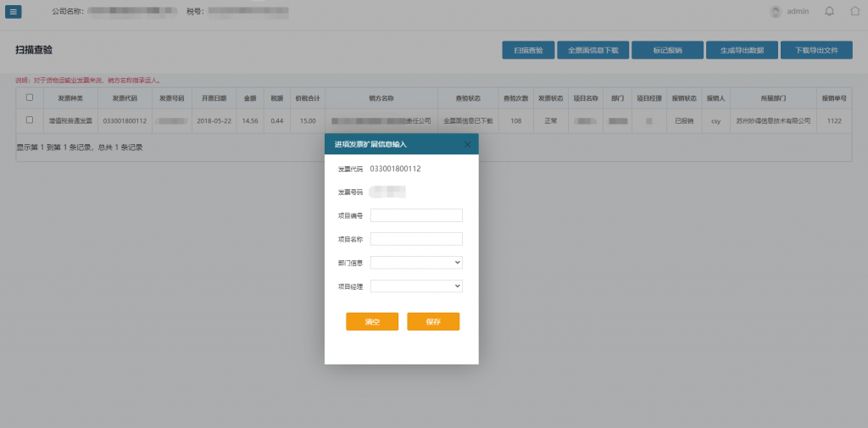Check the 增值税普通发票 row checkbox
The image size is (868, 428).
30,120
